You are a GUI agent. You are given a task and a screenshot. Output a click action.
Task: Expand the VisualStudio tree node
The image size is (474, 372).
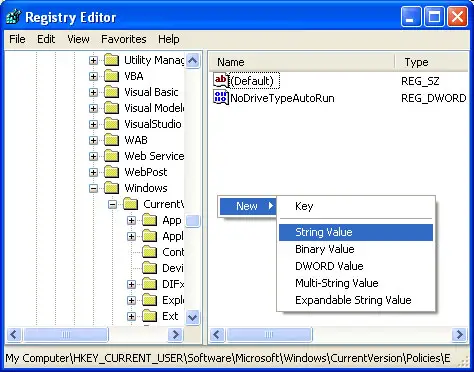click(x=93, y=124)
